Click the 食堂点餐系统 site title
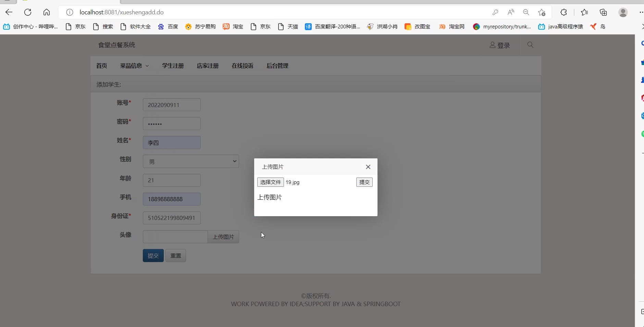 (x=117, y=45)
